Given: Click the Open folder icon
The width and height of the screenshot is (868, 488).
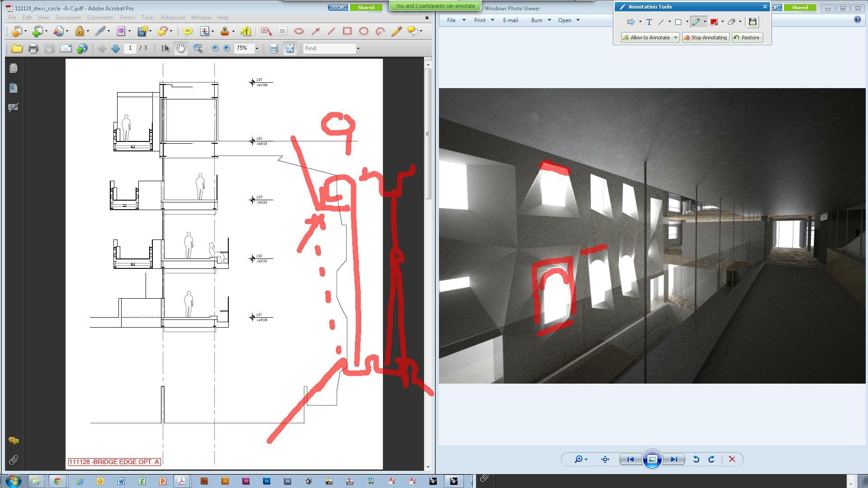Looking at the screenshot, I should point(17,48).
